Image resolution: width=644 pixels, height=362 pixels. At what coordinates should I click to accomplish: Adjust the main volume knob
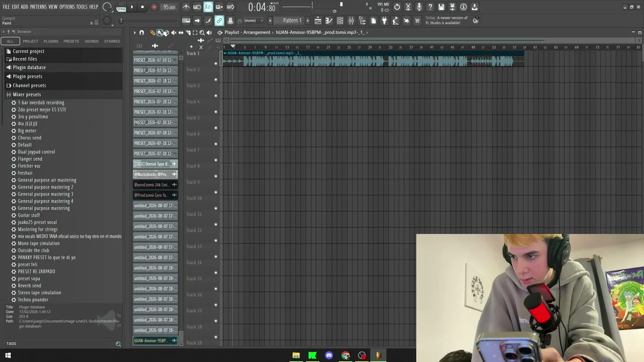[107, 7]
